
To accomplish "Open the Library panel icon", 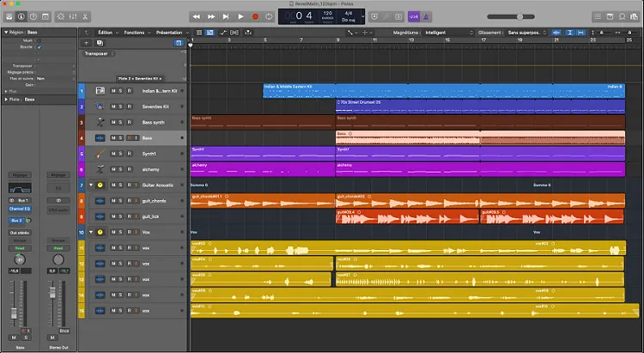I will [x=8, y=16].
